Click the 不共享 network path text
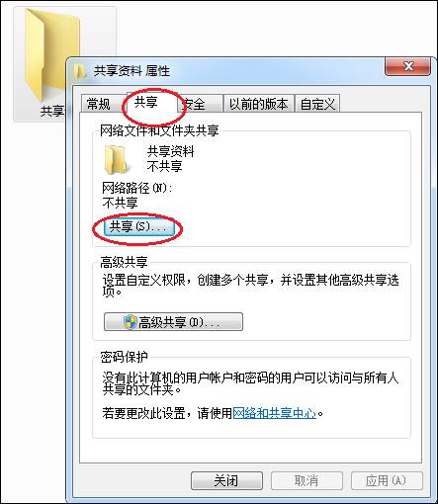The height and width of the screenshot is (504, 438). pyautogui.click(x=120, y=203)
